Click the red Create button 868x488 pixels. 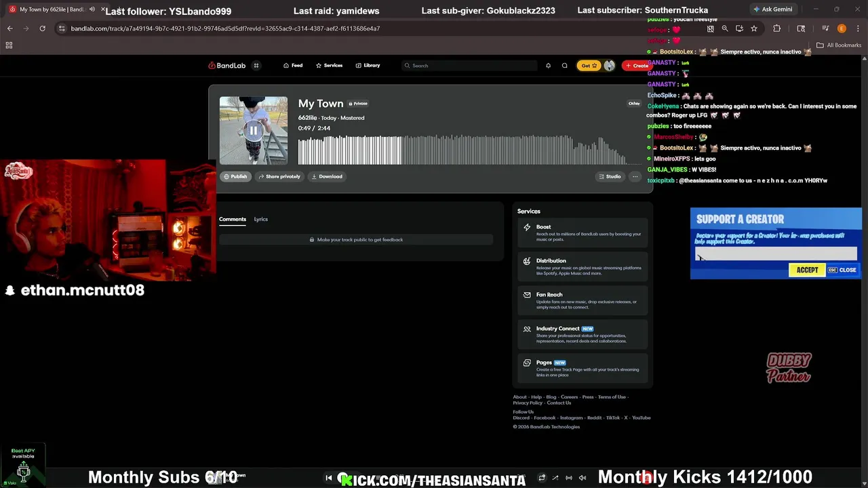(x=637, y=66)
